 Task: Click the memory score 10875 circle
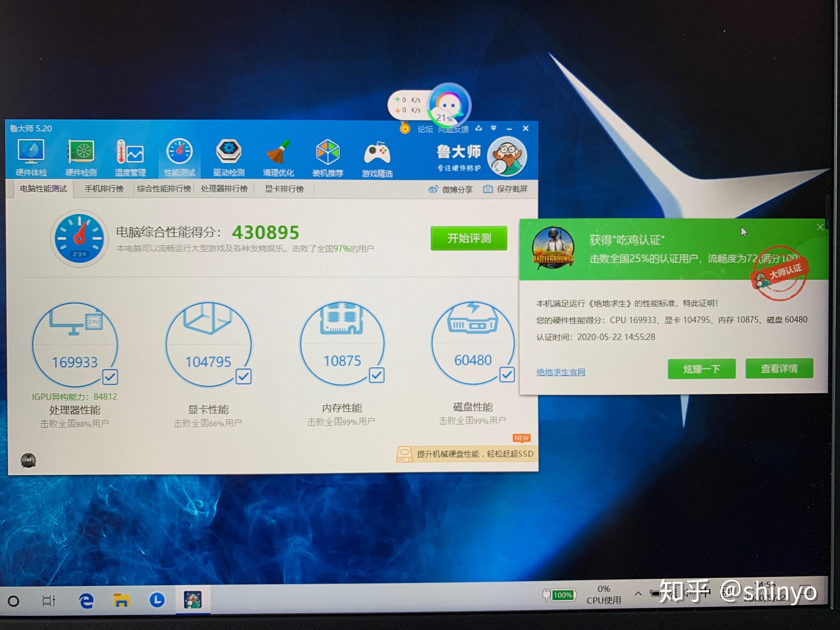pos(342,344)
